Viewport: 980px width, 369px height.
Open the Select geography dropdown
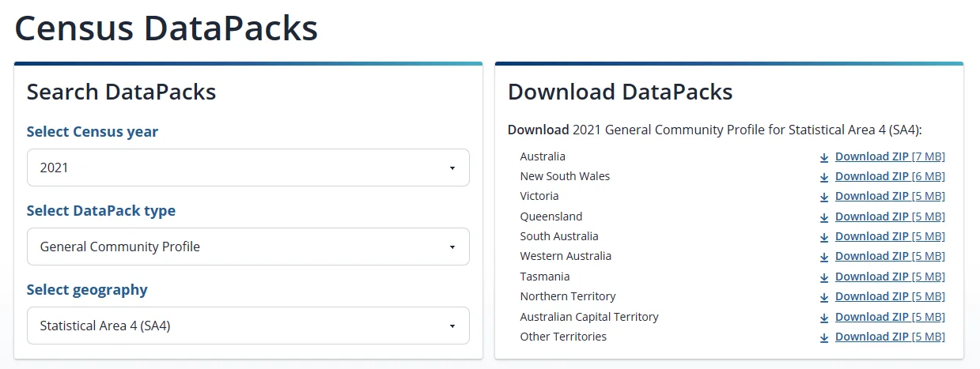pyautogui.click(x=248, y=326)
